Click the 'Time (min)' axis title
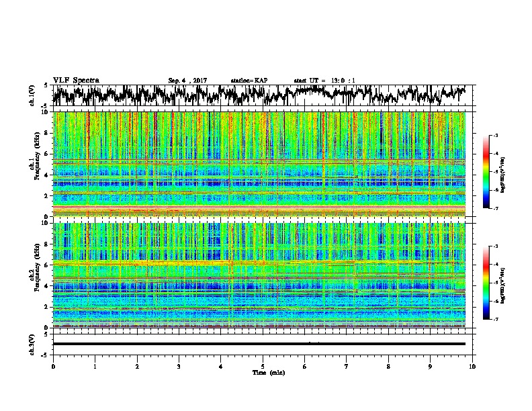 point(269,373)
